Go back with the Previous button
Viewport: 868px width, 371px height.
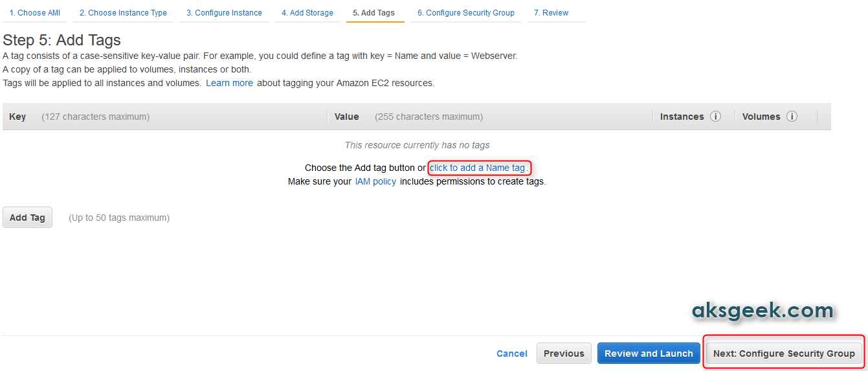(x=564, y=354)
